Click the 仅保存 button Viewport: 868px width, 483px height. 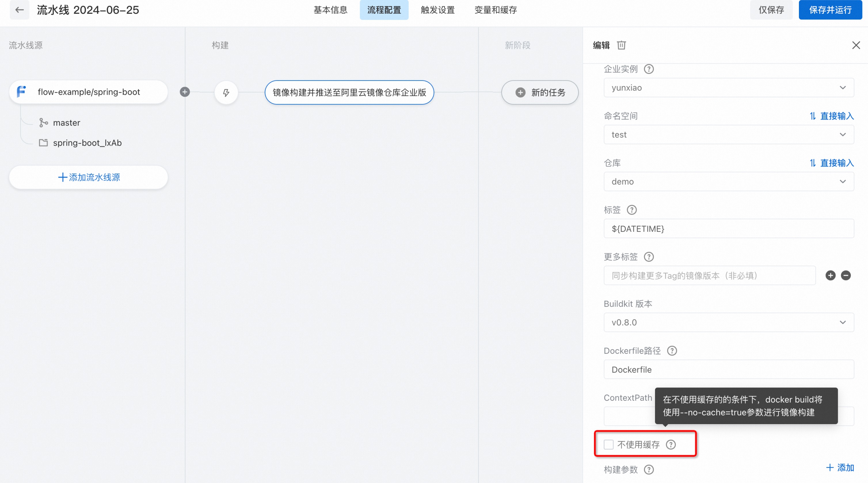[x=771, y=10]
